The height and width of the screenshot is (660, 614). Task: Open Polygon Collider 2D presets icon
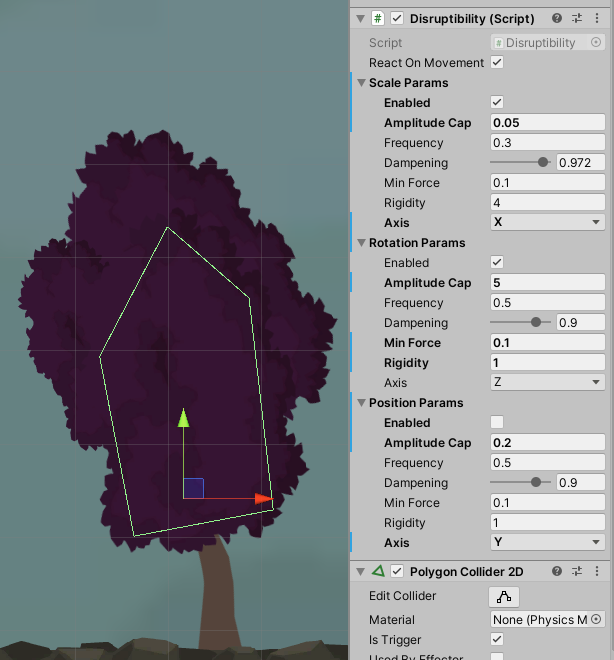[x=577, y=571]
